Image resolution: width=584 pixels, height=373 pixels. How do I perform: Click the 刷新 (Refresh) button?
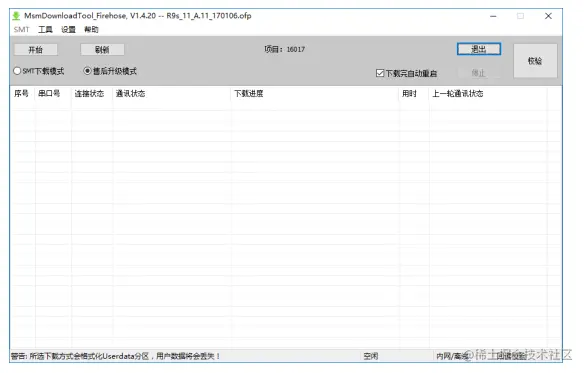102,50
